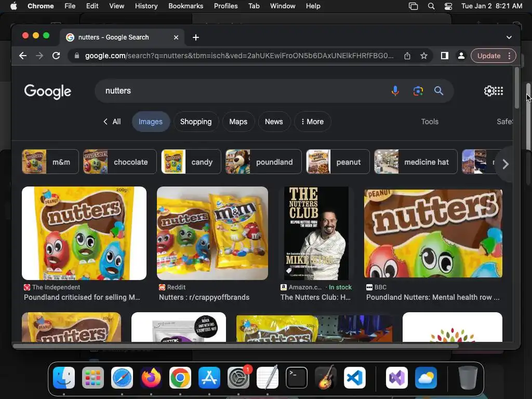This screenshot has height=399, width=532.
Task: Click the Google logo
Action: tap(47, 91)
